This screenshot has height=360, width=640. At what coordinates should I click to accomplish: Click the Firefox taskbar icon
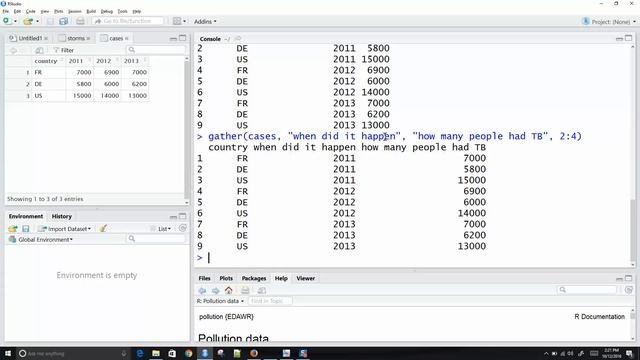point(254,353)
